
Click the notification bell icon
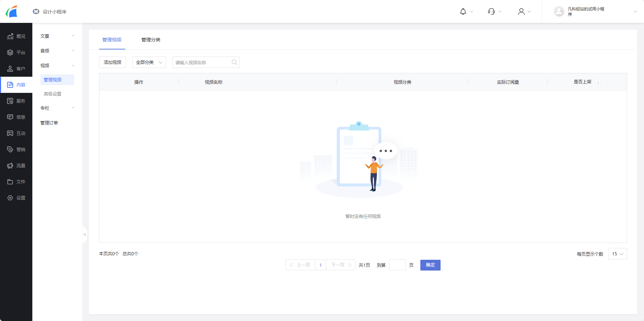pos(463,12)
